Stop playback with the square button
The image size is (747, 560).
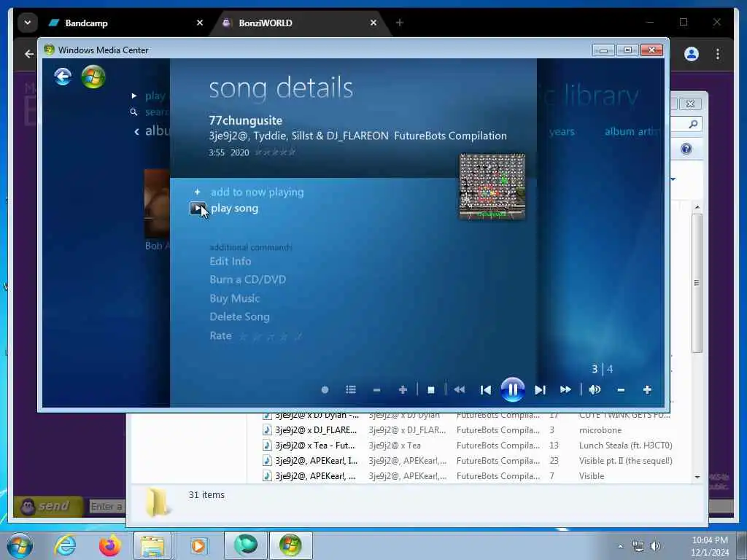pos(431,390)
